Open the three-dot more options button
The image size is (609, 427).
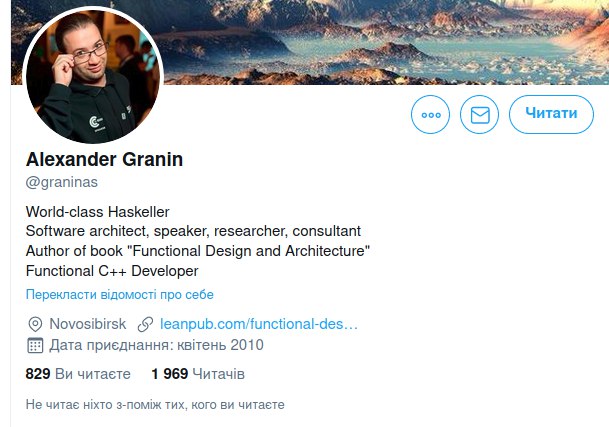(430, 115)
